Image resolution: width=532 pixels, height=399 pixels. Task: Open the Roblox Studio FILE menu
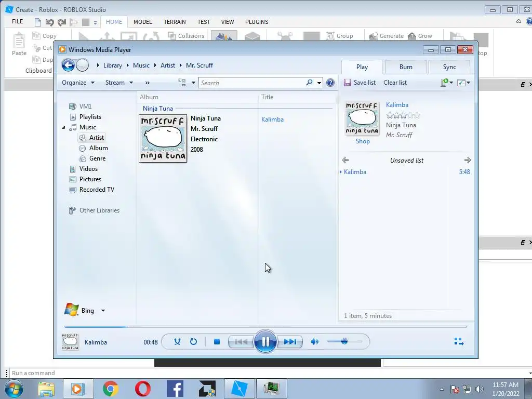(x=17, y=21)
